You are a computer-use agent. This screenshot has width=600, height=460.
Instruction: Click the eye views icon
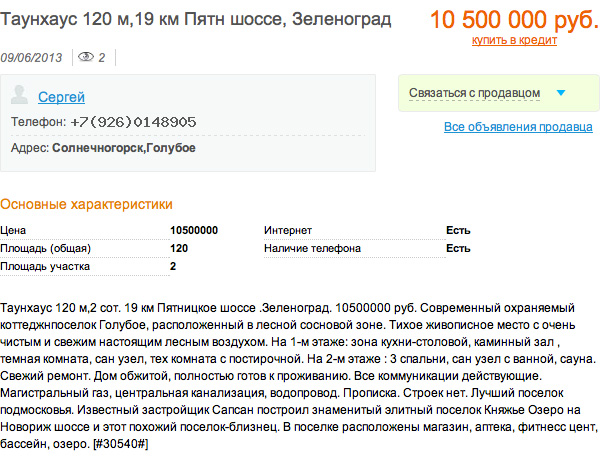pos(87,57)
